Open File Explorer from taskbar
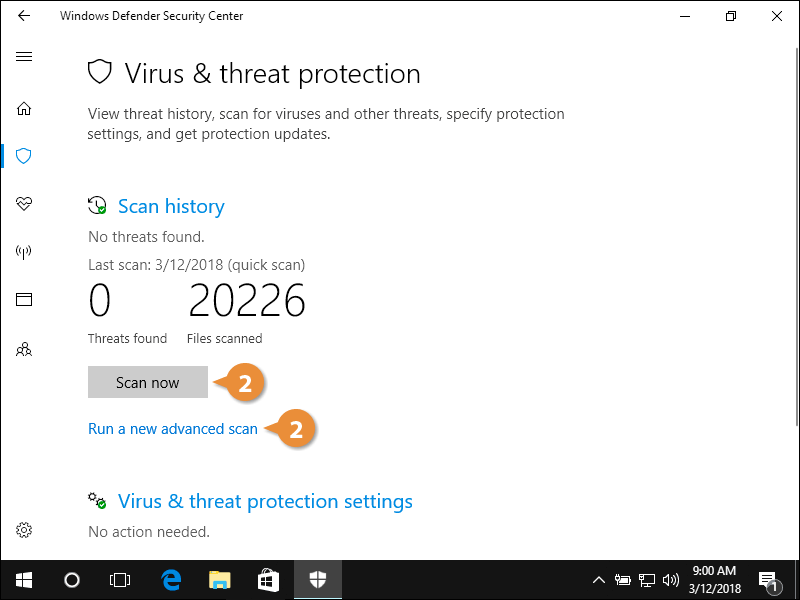This screenshot has width=800, height=600. pyautogui.click(x=220, y=579)
